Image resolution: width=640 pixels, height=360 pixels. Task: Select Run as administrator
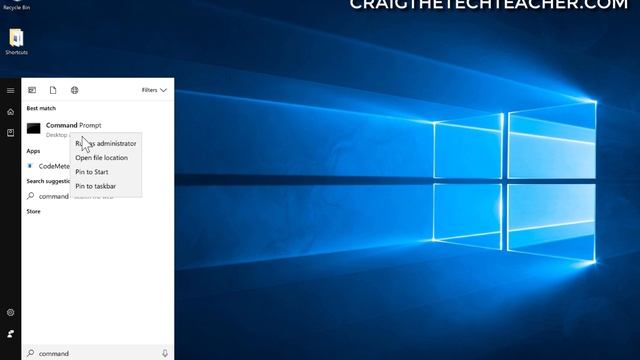(x=106, y=143)
